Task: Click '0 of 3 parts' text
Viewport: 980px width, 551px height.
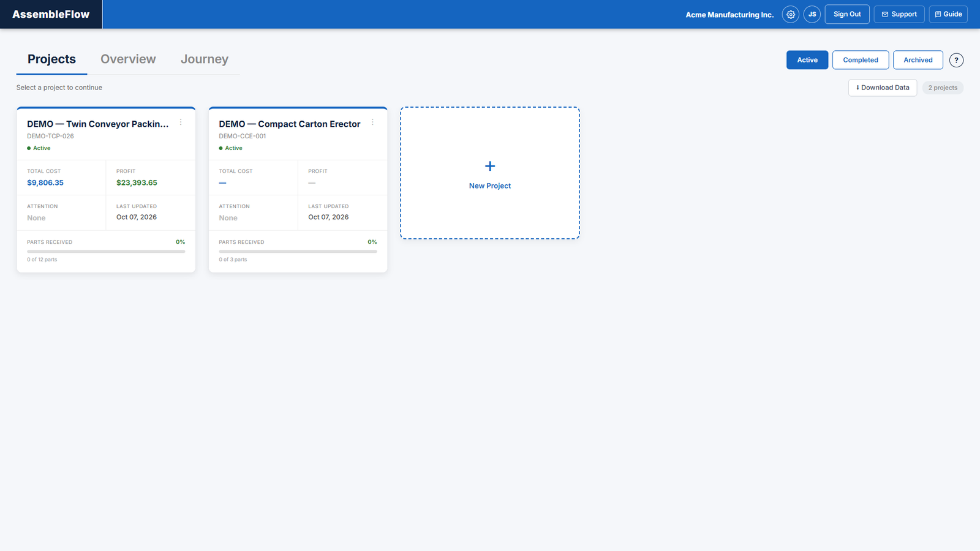Action: 233,260
